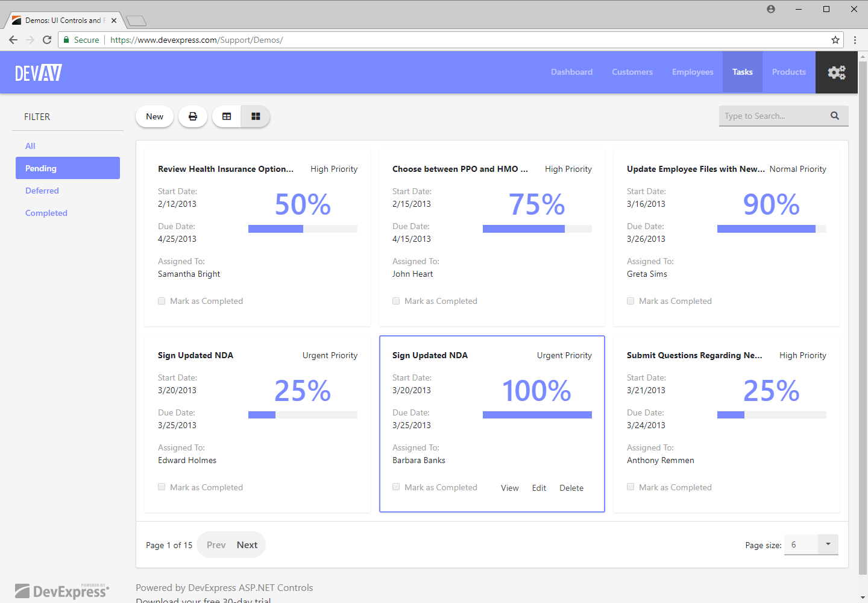Open the Employees section
This screenshot has height=603, width=868.
[692, 72]
